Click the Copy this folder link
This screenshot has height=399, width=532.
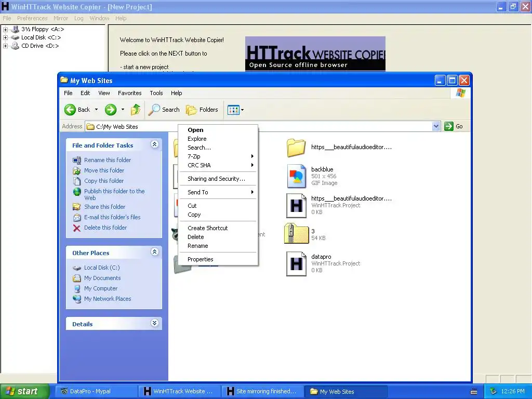104,181
